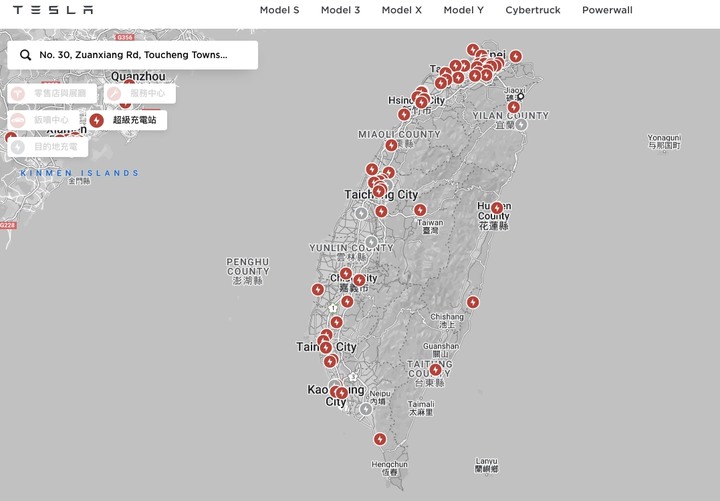
Task: Click the Kinmen Islands map label
Action: (x=79, y=173)
